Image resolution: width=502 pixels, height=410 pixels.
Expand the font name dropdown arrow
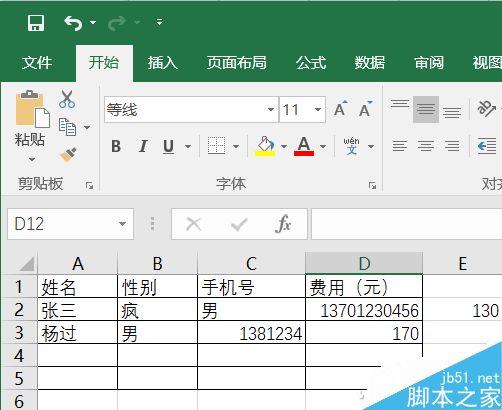(271, 110)
